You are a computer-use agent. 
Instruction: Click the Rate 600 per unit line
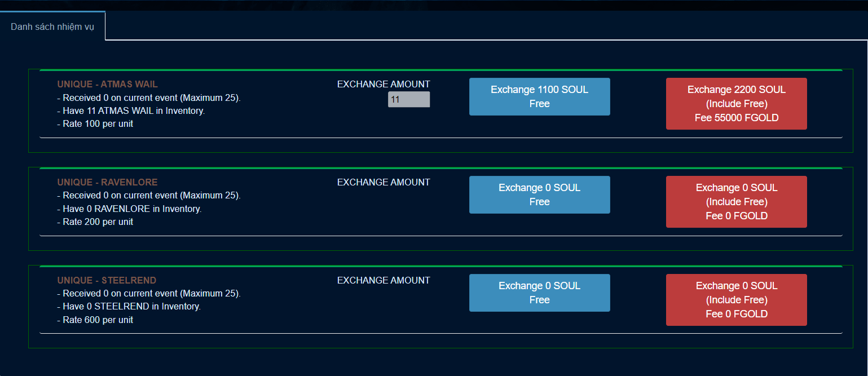(95, 320)
